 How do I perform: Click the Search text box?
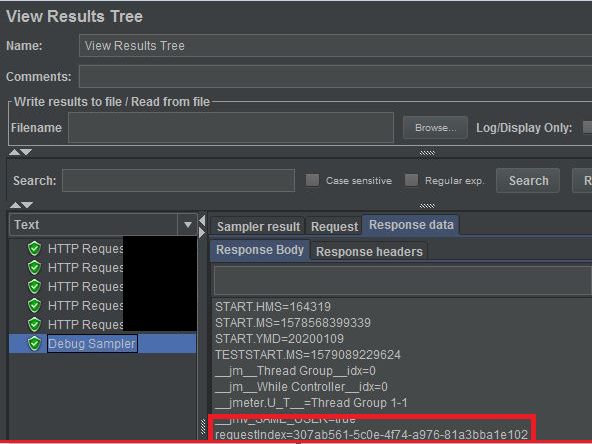tap(178, 180)
